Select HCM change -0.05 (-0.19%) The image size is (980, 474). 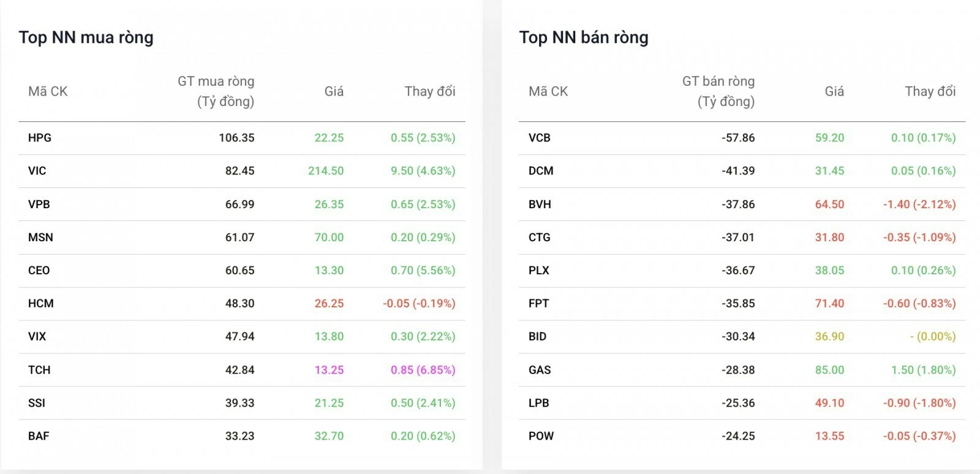(420, 303)
